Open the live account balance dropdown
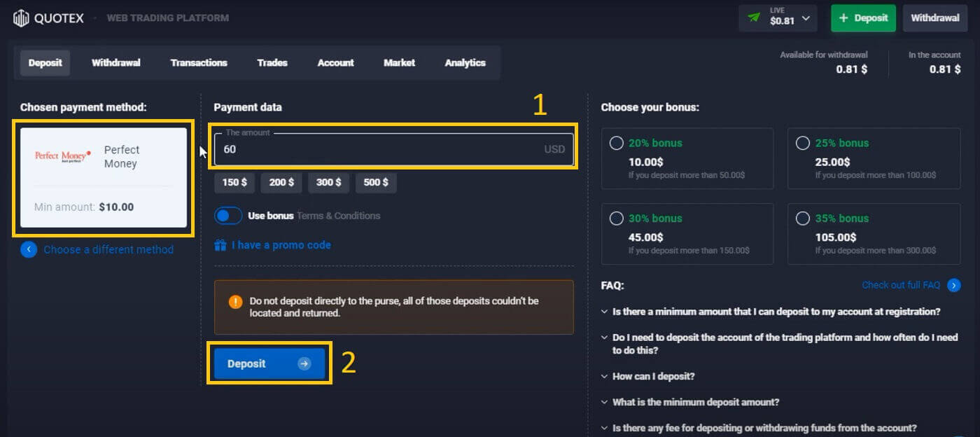Screen dimensions: 980x437 [x=804, y=18]
